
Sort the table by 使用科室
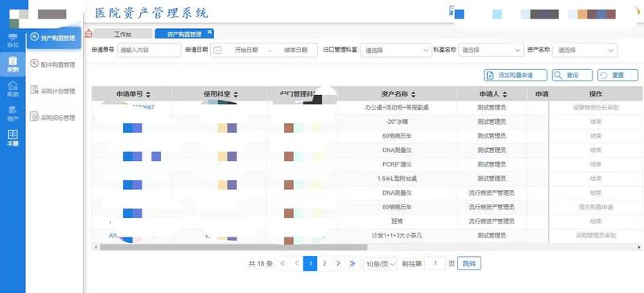point(235,94)
